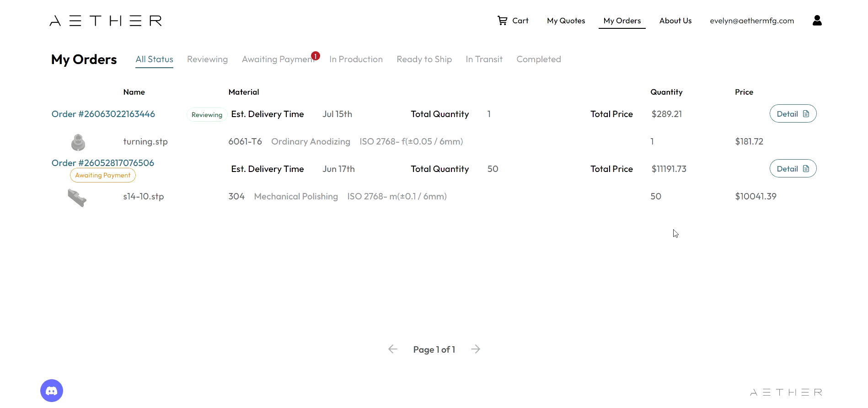Filter orders by In Transit tab
This screenshot has height=408, width=868.
484,59
